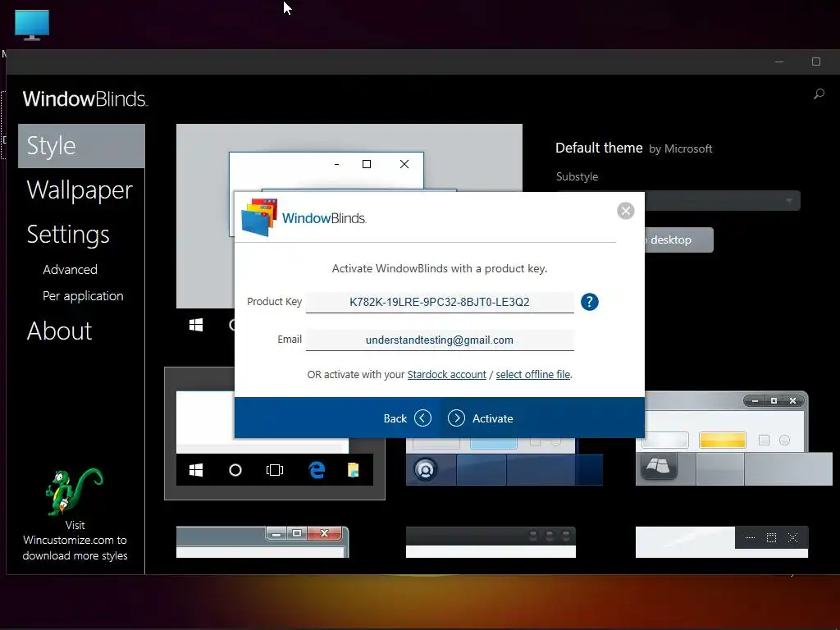Click Windows logo under large style preview
840x630 pixels.
(x=196, y=325)
